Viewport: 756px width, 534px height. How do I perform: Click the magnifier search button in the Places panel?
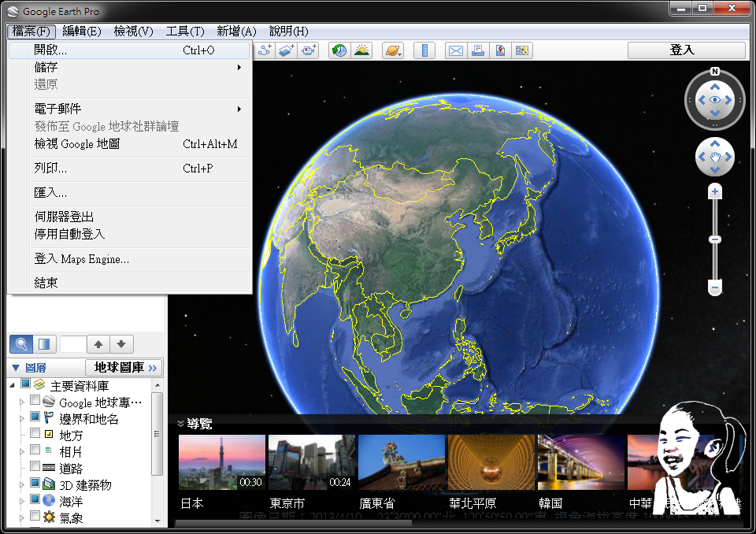point(21,344)
